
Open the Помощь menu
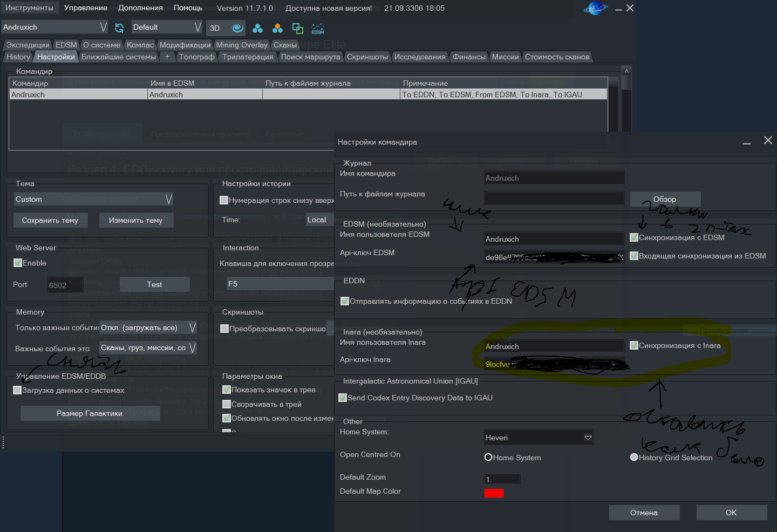coord(188,8)
